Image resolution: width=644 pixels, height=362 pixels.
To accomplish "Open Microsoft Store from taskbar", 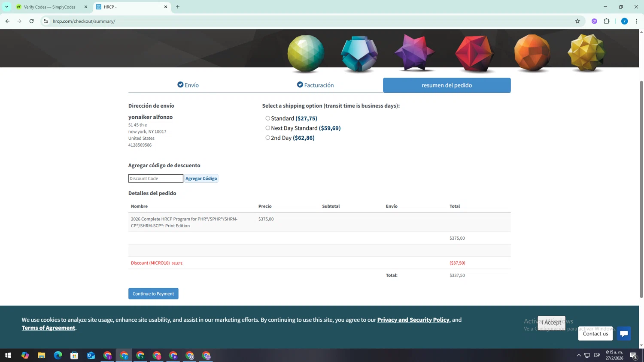I will [74, 355].
